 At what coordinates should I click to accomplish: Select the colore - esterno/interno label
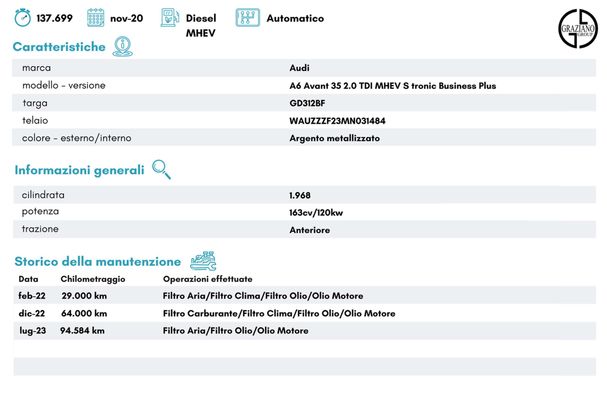click(x=77, y=138)
